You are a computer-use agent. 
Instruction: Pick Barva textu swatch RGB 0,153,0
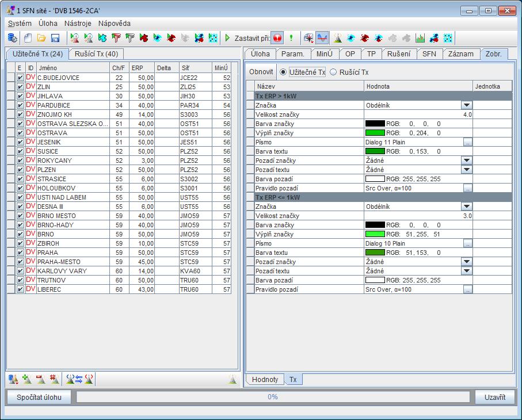[375, 151]
